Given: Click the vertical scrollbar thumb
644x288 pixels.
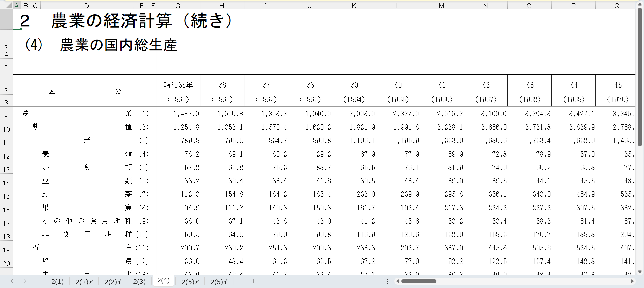Looking at the screenshot, I should (x=640, y=77).
